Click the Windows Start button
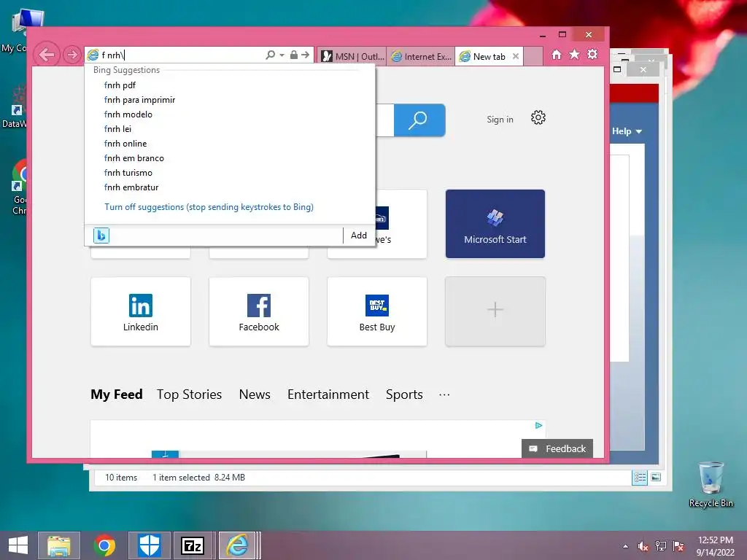The image size is (747, 560). point(18,545)
